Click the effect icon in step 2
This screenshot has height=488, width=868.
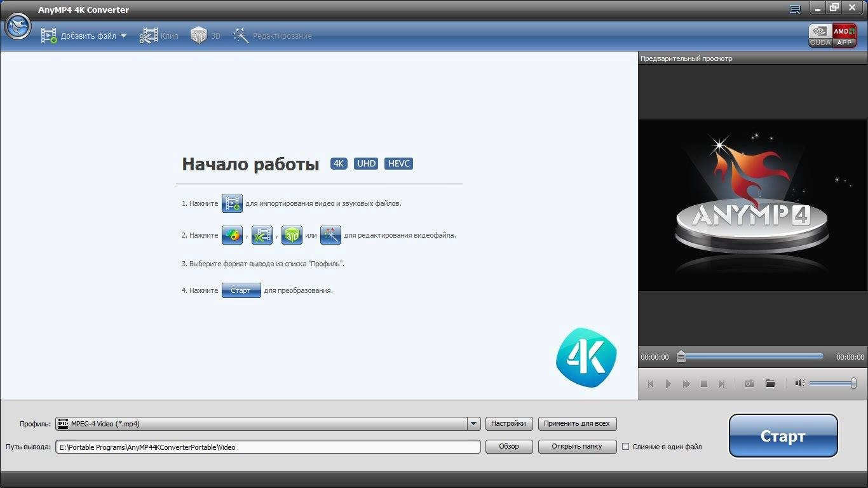(232, 235)
